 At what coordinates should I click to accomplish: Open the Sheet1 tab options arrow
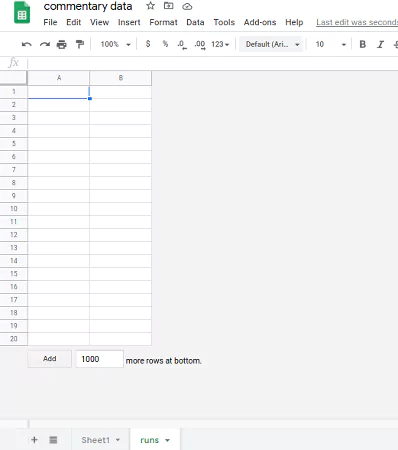click(x=118, y=440)
